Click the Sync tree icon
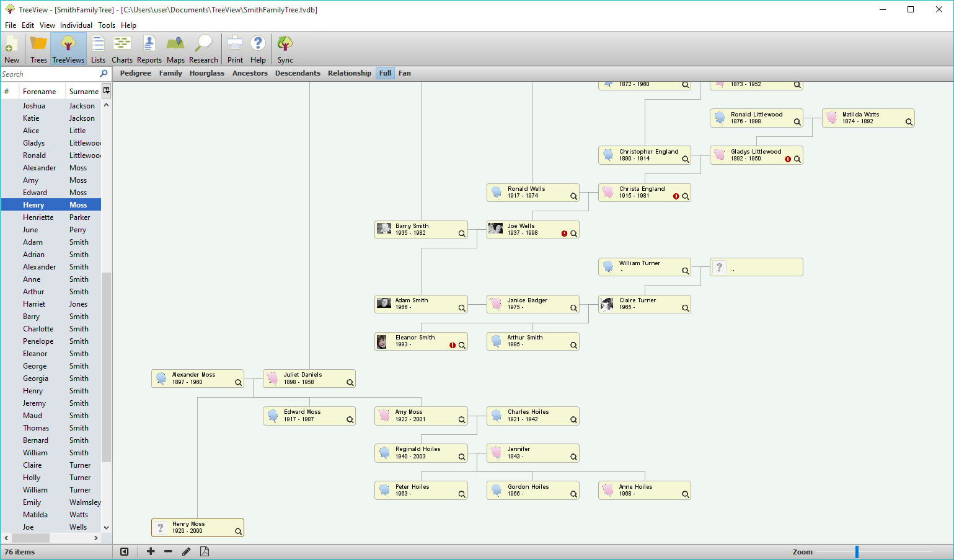Viewport: 954px width, 560px height. click(x=285, y=45)
